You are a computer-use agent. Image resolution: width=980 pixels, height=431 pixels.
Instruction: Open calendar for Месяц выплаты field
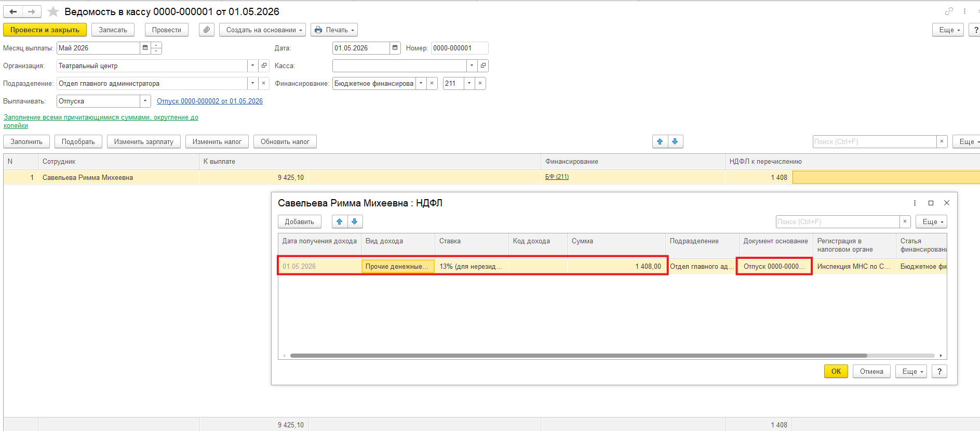click(145, 48)
